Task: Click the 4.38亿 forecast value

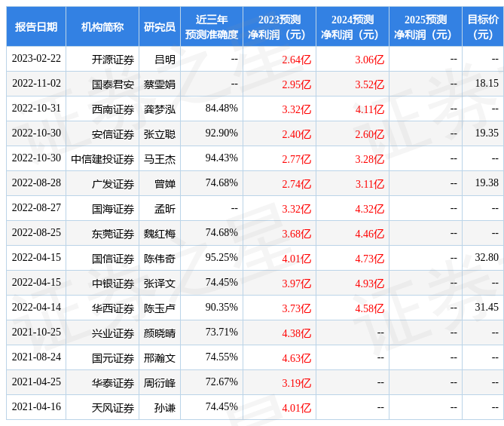Action: pyautogui.click(x=296, y=333)
